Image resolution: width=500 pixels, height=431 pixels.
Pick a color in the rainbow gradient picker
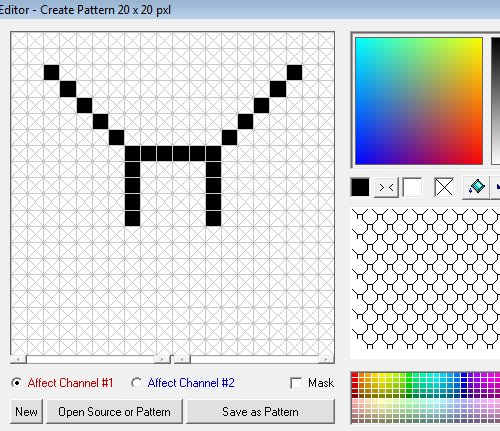click(419, 101)
